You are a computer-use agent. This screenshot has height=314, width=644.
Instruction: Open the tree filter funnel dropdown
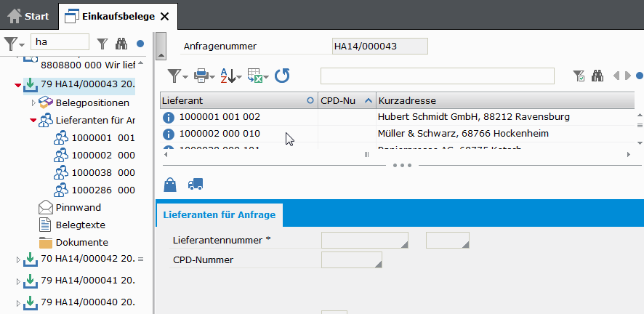(x=15, y=43)
